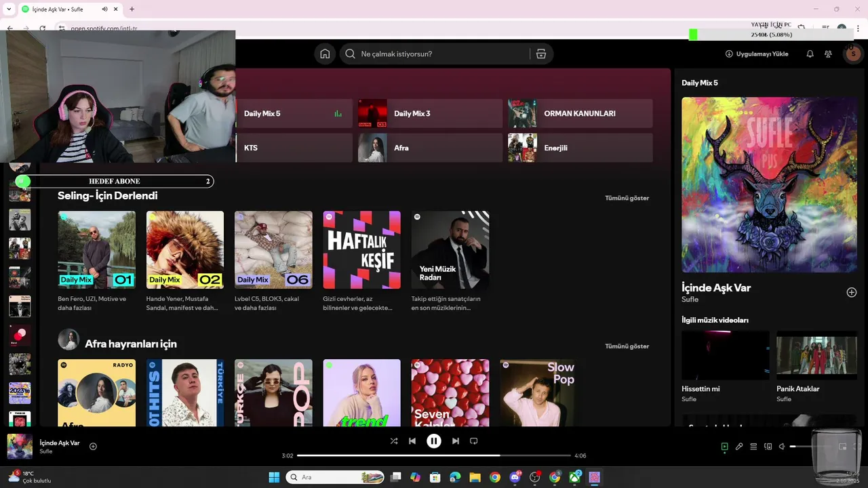Image resolution: width=868 pixels, height=488 pixels.
Task: Open the trend playlist card
Action: pos(362,393)
